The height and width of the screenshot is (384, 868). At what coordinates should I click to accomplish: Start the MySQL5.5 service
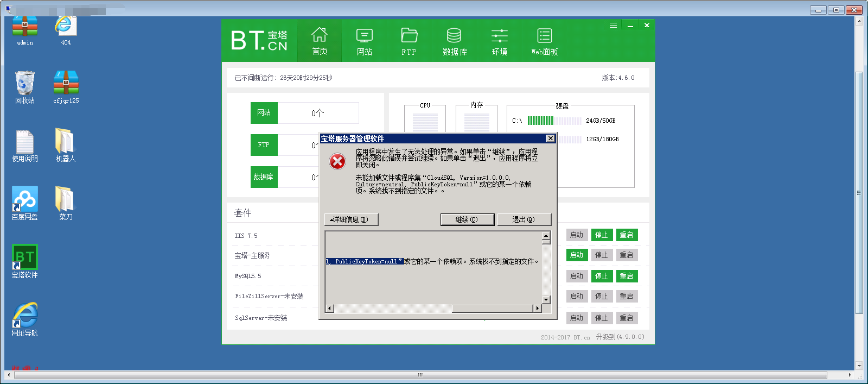[x=577, y=276]
